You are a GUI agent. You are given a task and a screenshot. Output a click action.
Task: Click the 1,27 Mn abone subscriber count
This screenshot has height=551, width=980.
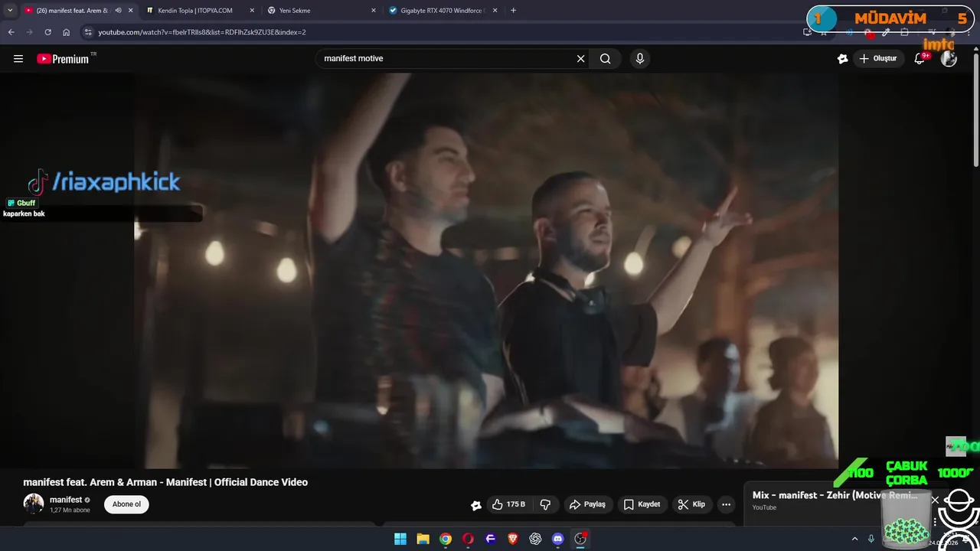pos(70,510)
